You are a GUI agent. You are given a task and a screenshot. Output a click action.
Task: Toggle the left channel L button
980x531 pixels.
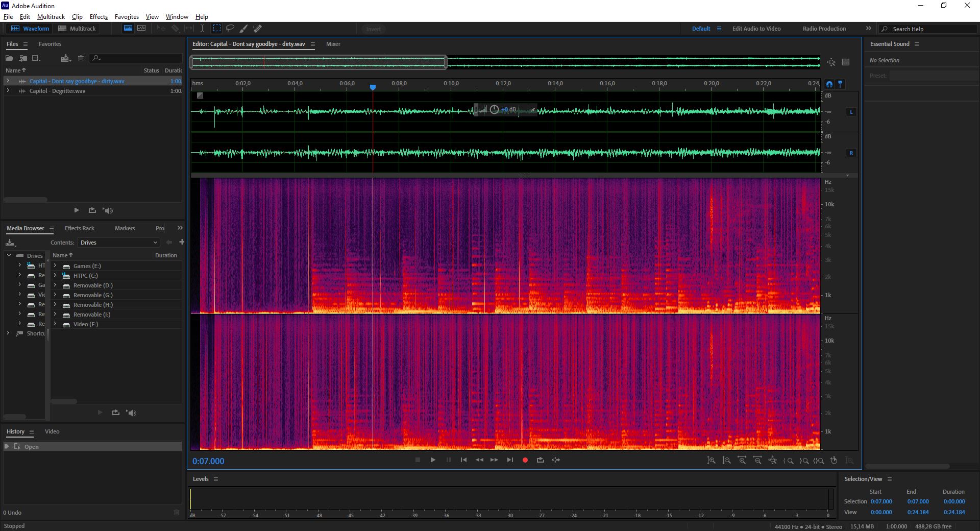851,112
